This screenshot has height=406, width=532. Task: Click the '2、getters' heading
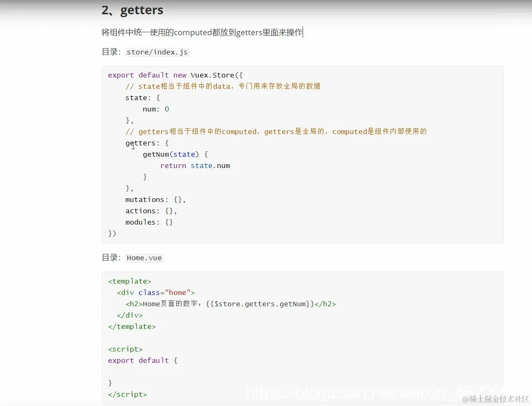(132, 10)
